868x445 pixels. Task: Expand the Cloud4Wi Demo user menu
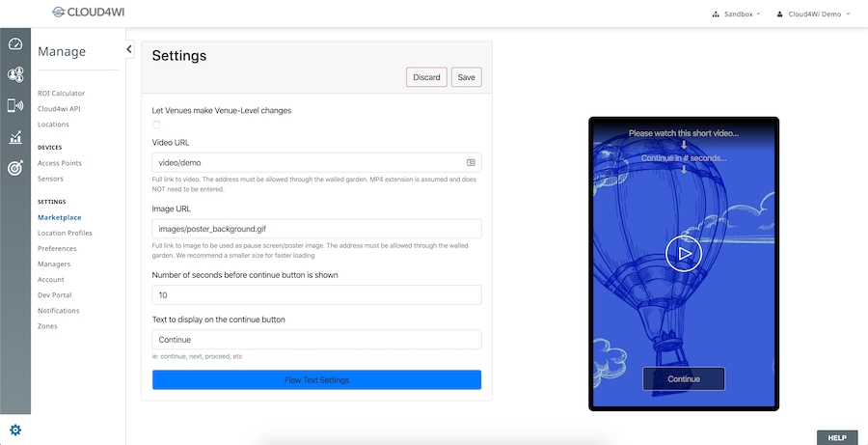[x=814, y=14]
